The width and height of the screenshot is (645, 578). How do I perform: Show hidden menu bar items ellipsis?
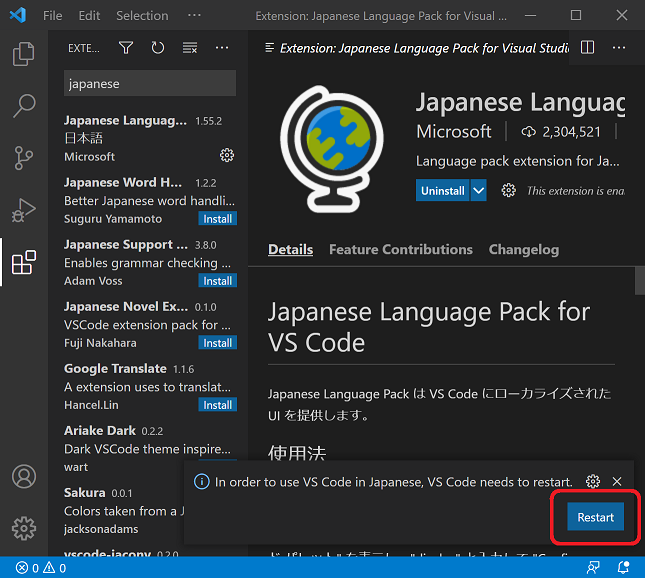[194, 16]
